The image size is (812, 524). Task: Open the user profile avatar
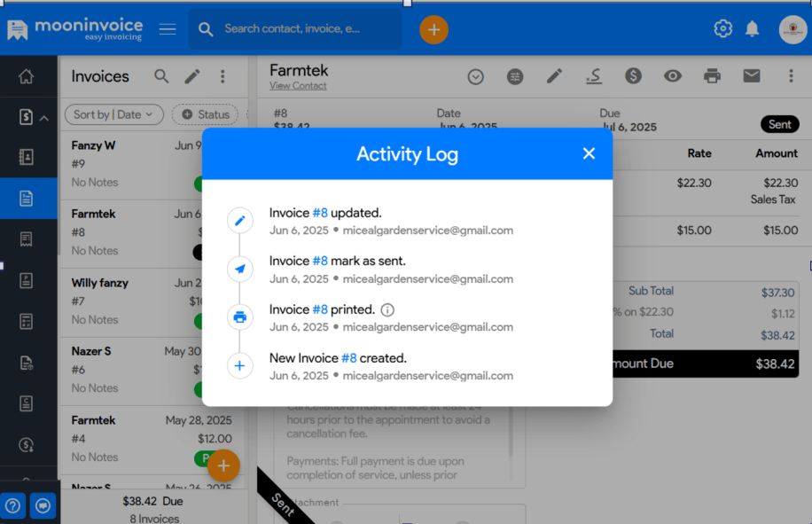pos(792,29)
